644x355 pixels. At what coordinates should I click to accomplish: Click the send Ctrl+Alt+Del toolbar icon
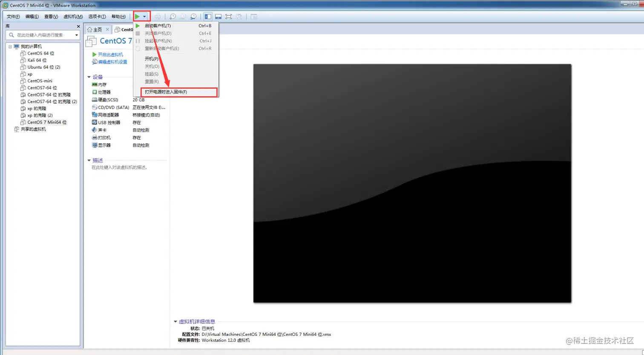(158, 17)
